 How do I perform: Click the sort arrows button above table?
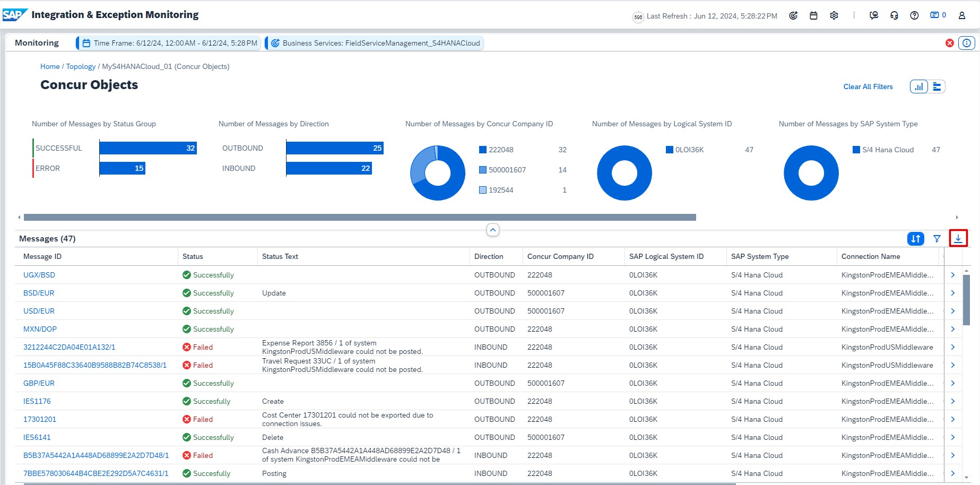click(915, 239)
